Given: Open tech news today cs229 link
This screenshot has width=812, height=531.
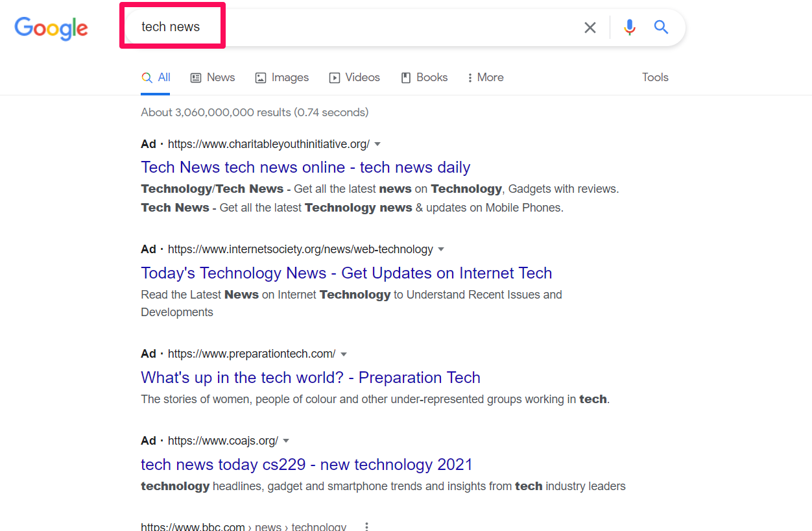Looking at the screenshot, I should tap(307, 464).
